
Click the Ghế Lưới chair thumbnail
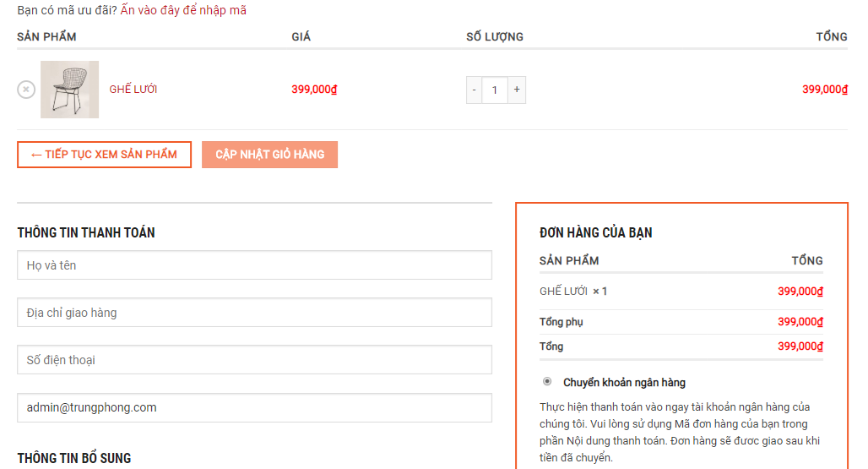[69, 90]
